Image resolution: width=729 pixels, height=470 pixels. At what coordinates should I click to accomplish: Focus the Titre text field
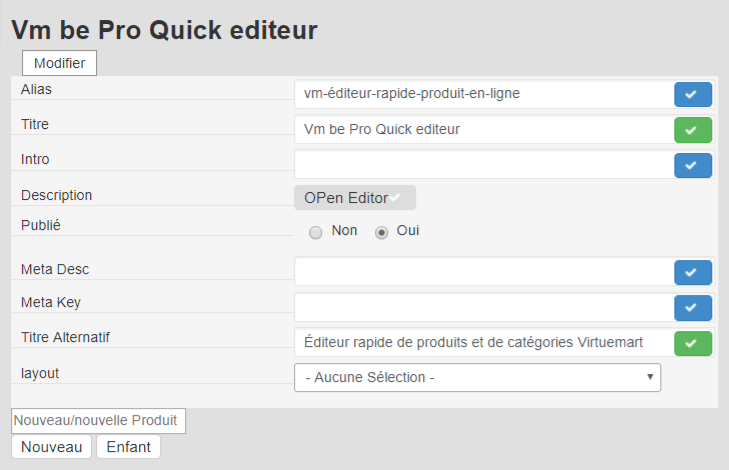[484, 129]
